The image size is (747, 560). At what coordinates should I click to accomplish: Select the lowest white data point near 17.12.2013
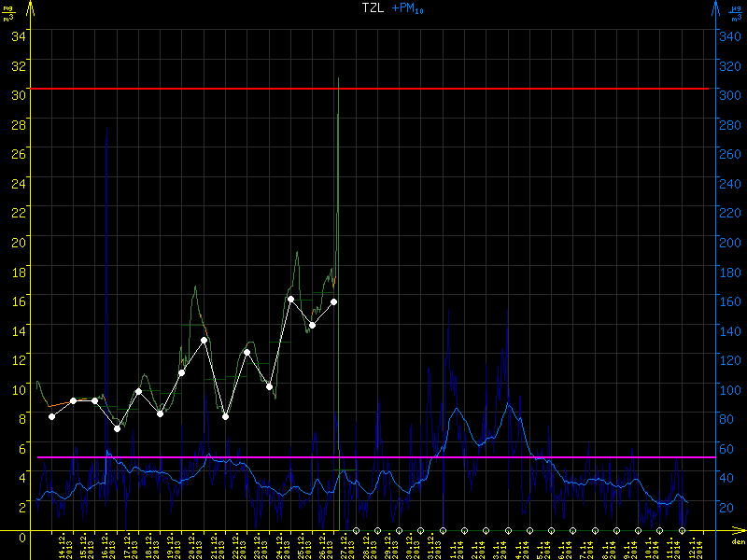pyautogui.click(x=117, y=428)
